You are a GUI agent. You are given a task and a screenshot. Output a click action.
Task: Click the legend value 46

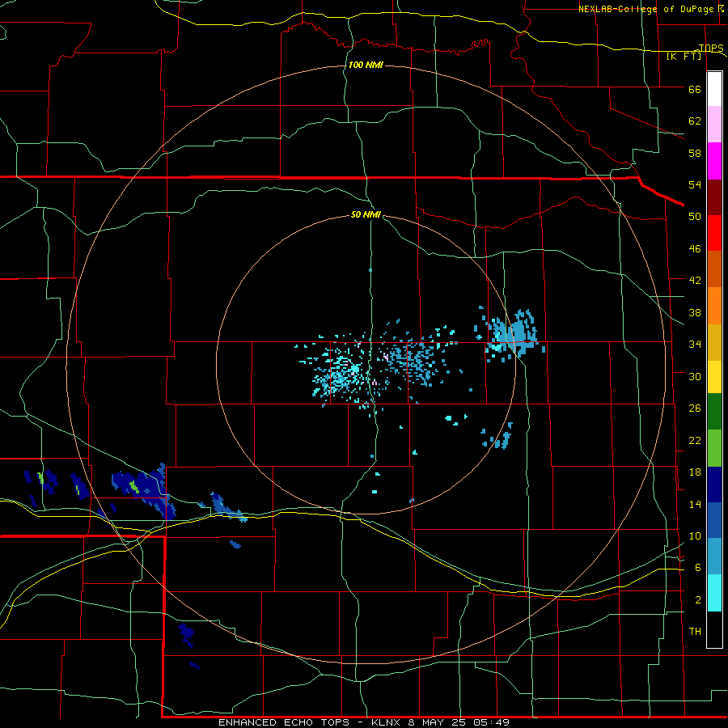pos(695,249)
